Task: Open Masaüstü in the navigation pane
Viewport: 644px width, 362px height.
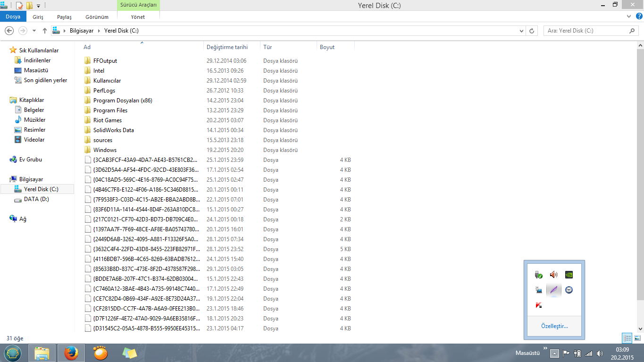Action: tap(36, 70)
